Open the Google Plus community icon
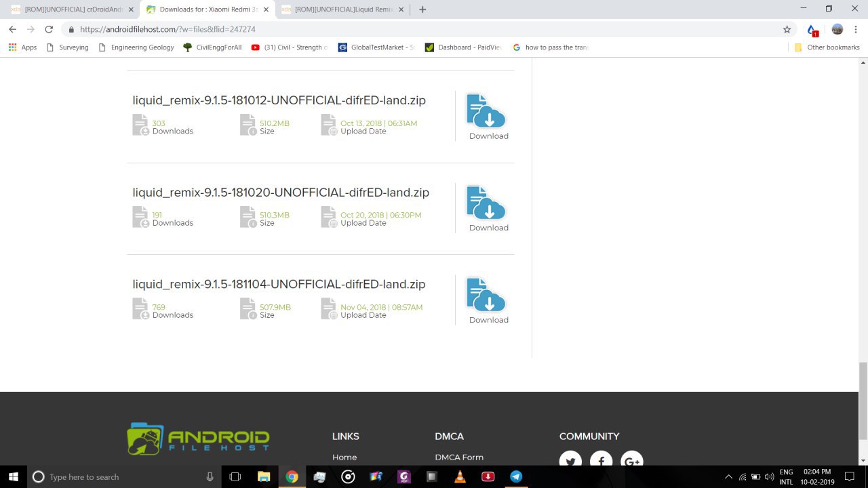The image size is (868, 488). 632,458
